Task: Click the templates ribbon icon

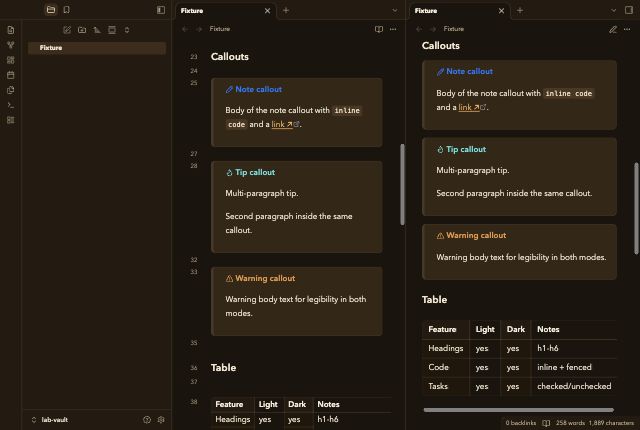Action: tap(11, 90)
